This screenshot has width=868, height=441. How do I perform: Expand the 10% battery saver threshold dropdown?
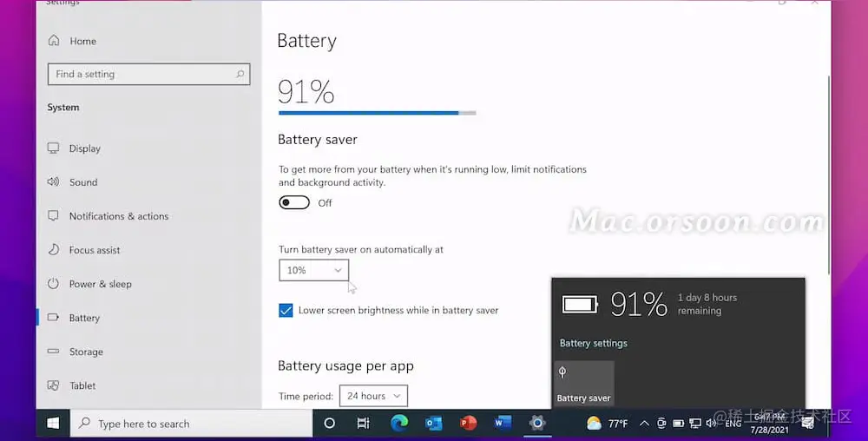[x=314, y=270]
